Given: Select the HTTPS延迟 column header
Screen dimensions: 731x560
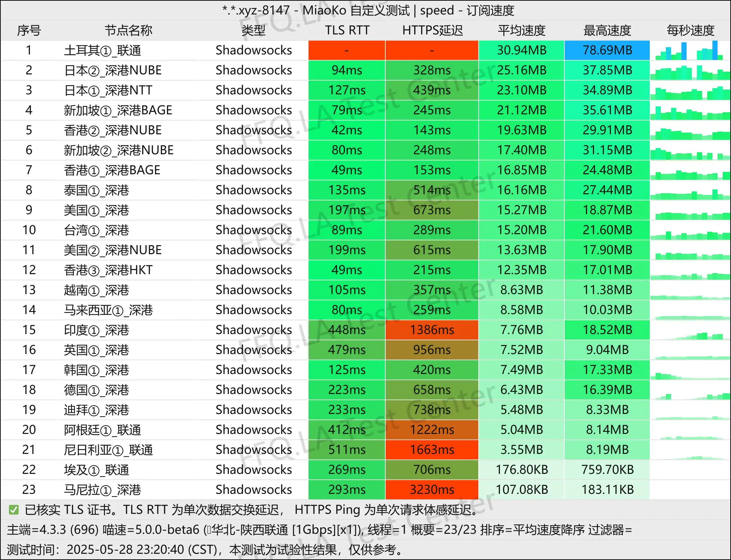Looking at the screenshot, I should [x=432, y=31].
